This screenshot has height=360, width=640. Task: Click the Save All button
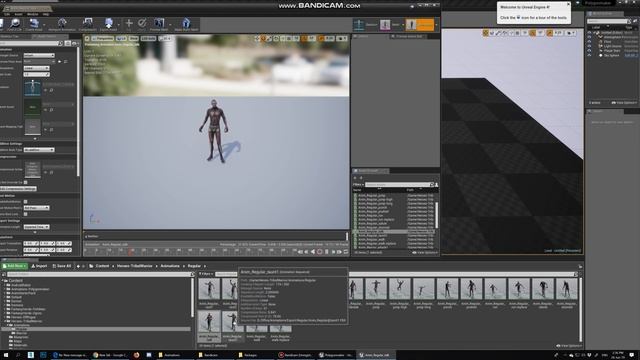(62, 266)
